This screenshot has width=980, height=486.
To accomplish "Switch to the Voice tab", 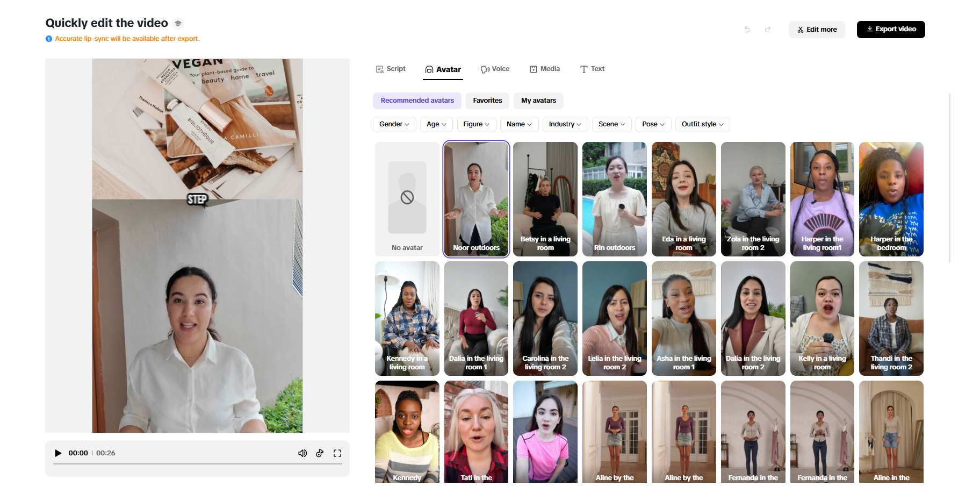I will click(495, 69).
